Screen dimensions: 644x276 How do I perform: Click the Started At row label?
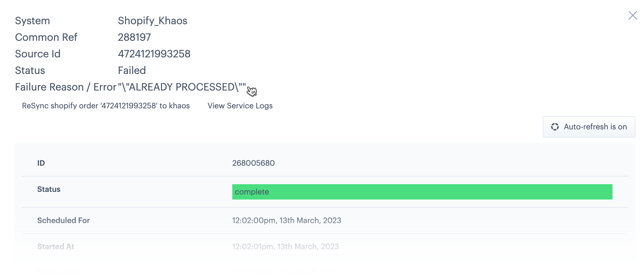[56, 247]
